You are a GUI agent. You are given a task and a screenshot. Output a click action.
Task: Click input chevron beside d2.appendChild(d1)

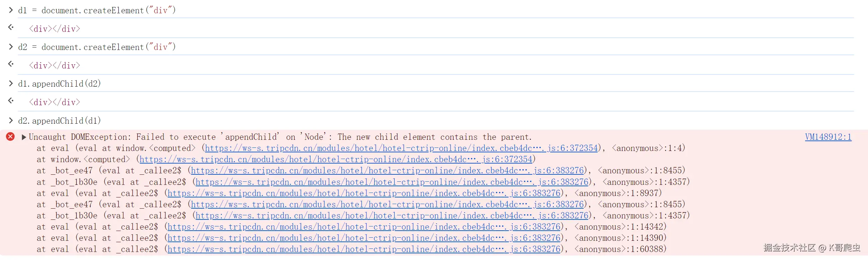point(11,121)
